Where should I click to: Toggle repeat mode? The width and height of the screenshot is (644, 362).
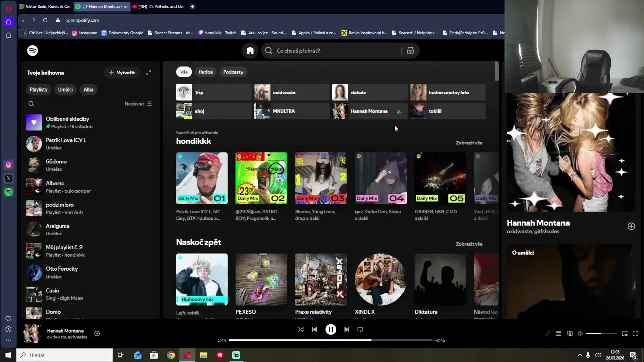(x=360, y=329)
